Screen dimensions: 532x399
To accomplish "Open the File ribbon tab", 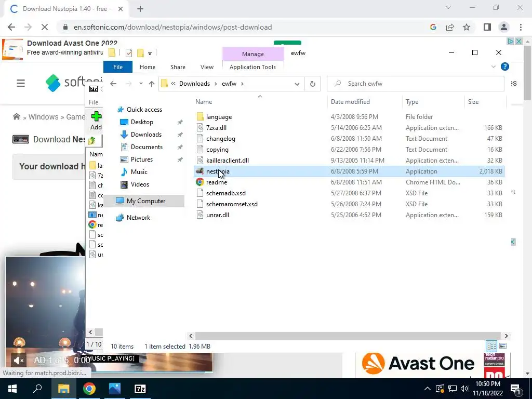I will [x=118, y=67].
